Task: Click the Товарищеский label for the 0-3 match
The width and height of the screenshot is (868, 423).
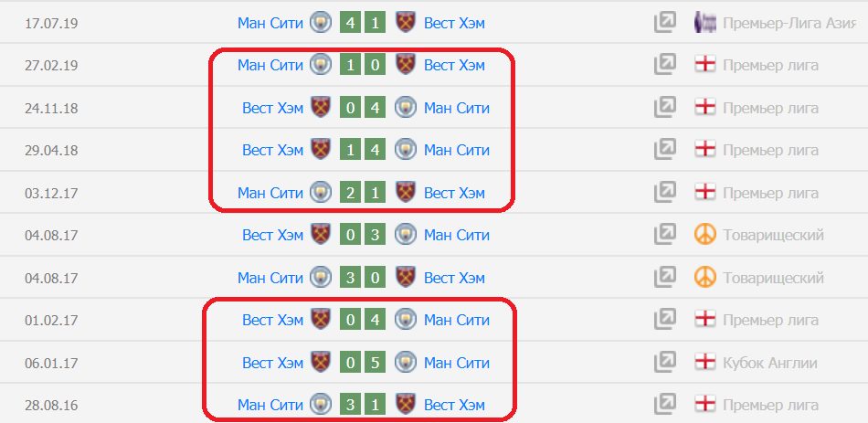Action: coord(773,235)
